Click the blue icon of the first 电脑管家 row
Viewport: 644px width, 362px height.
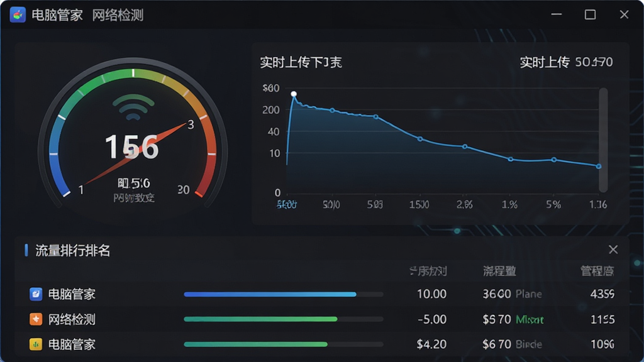(x=36, y=294)
